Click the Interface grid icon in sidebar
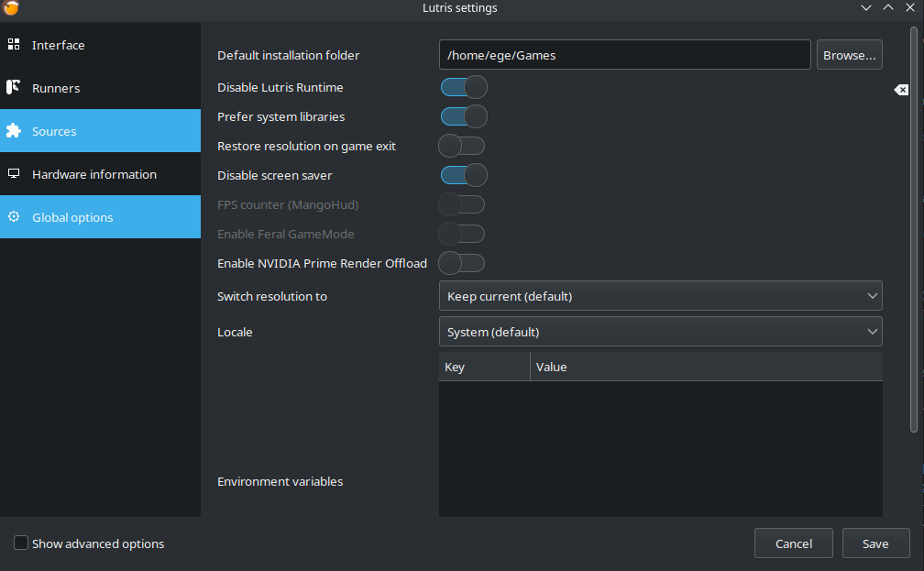Image resolution: width=924 pixels, height=571 pixels. pyautogui.click(x=14, y=44)
